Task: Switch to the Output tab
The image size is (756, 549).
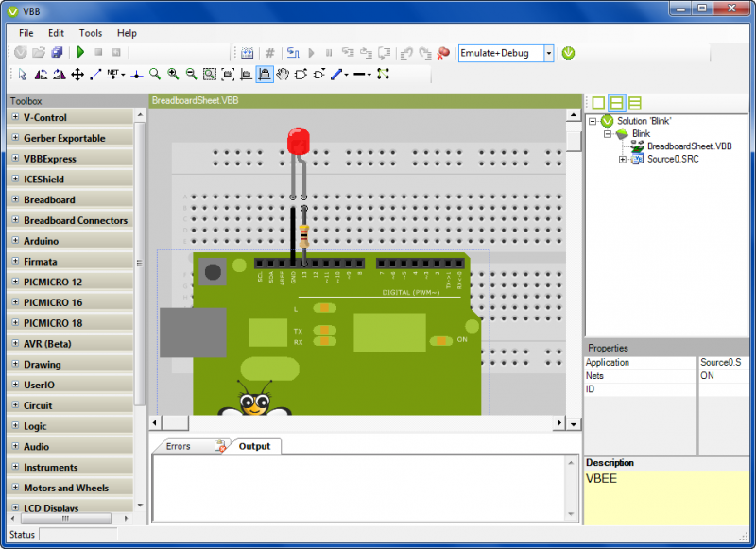Action: pyautogui.click(x=254, y=446)
